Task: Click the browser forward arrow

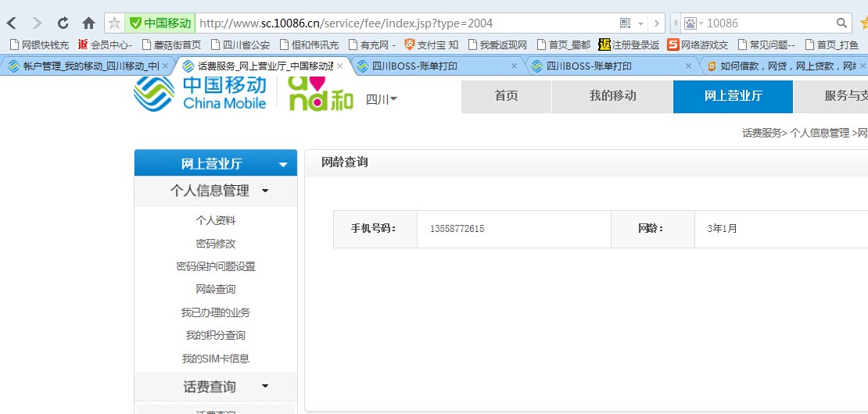Action: 37,23
